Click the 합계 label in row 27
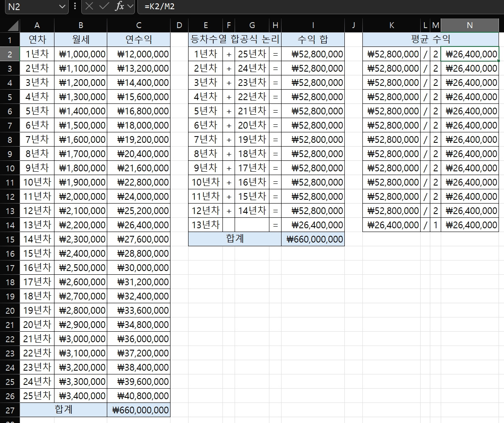The image size is (504, 423). [x=63, y=410]
